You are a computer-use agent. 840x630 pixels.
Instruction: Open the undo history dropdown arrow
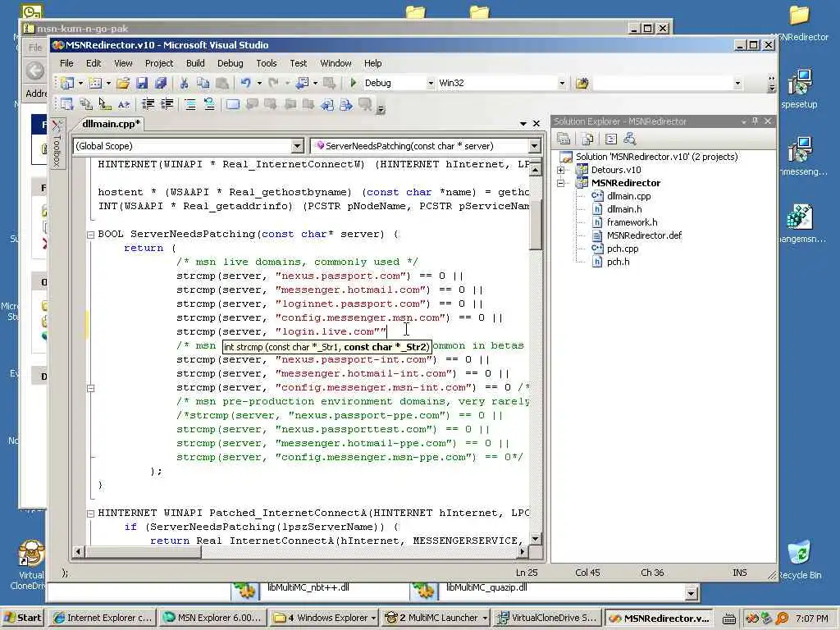259,83
